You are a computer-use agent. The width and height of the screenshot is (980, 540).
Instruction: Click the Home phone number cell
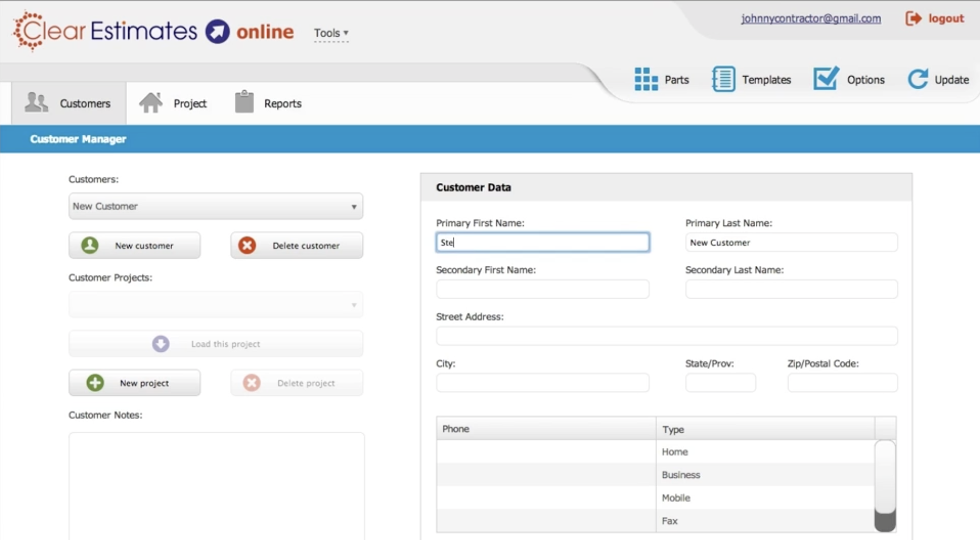click(546, 452)
